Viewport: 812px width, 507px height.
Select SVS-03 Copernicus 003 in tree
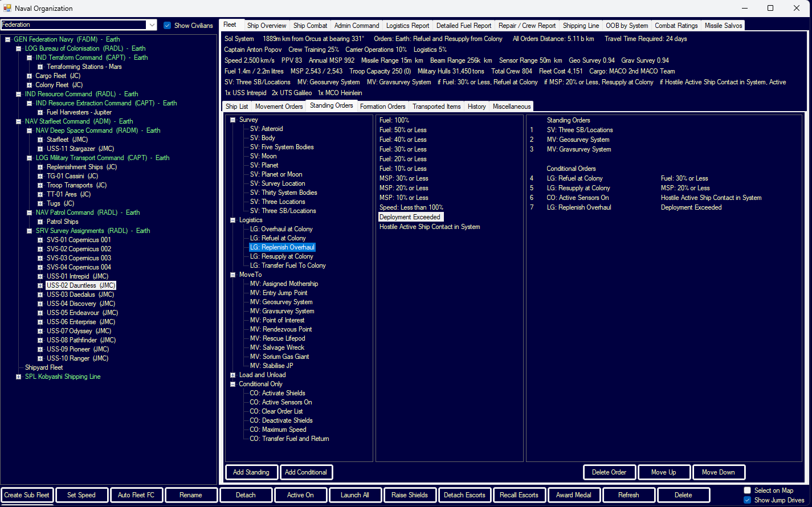79,258
